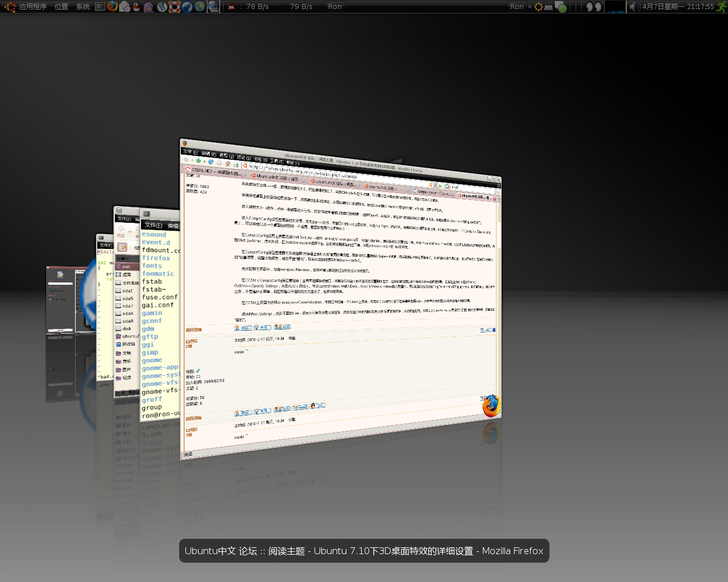Viewport: 728px width, 582px height.
Task: Open the keyboard input method tray icon
Action: pos(549,7)
